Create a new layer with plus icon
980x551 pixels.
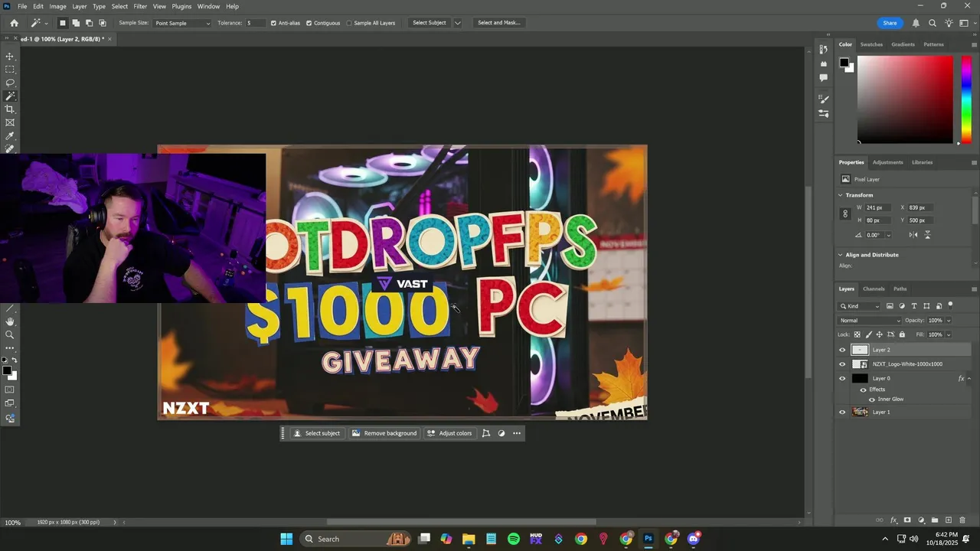pyautogui.click(x=949, y=520)
